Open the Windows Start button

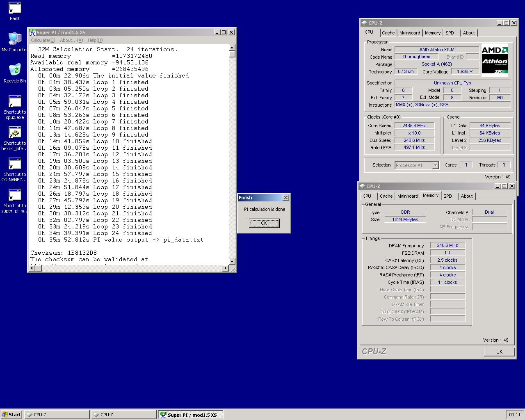[11, 415]
